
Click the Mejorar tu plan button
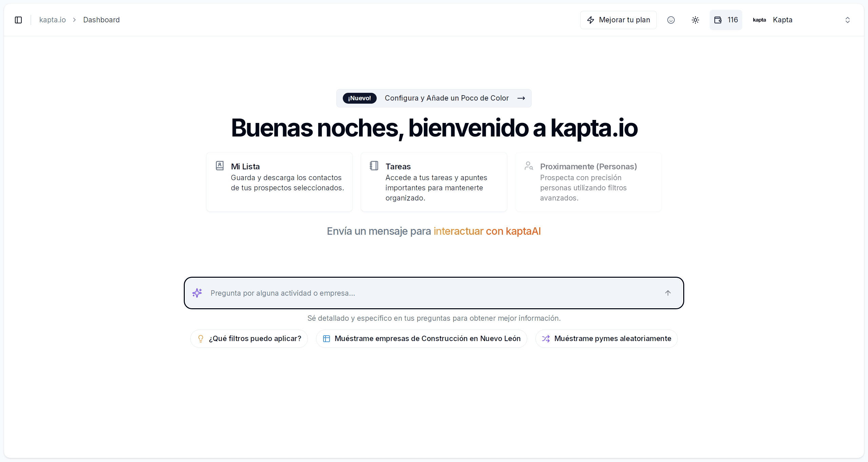(x=618, y=20)
